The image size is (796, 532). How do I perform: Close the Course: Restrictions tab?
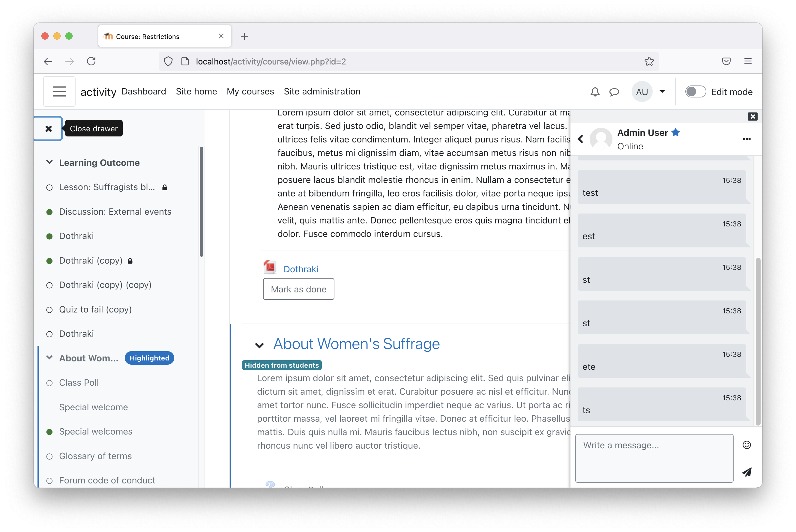(221, 36)
